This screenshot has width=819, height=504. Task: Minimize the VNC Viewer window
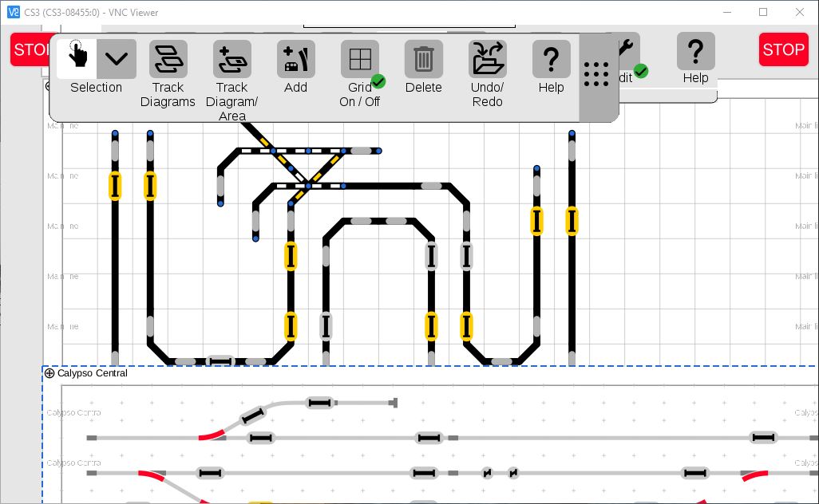point(727,12)
